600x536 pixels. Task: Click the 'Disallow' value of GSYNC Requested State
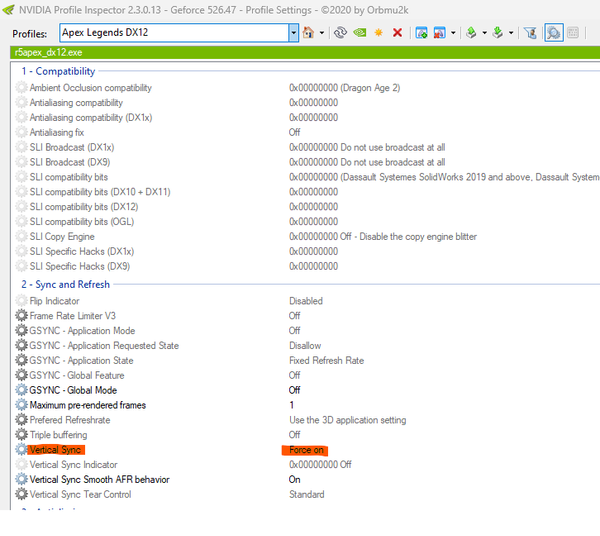point(305,345)
